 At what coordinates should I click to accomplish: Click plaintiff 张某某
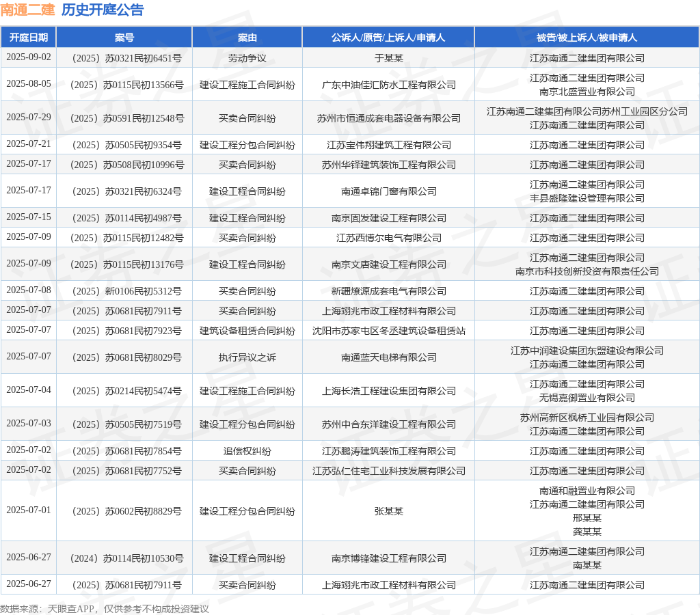(x=388, y=511)
